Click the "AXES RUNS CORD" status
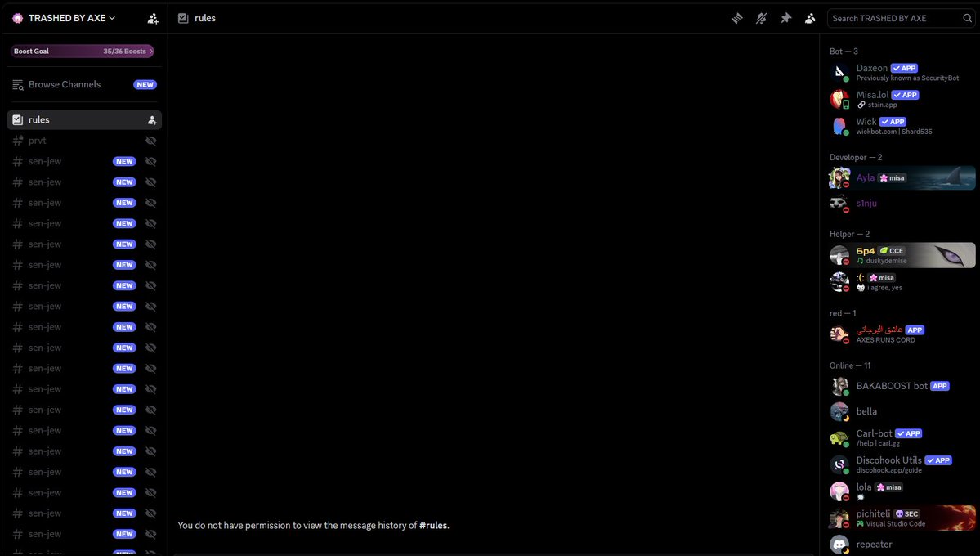Viewport: 980px width, 556px height. tap(885, 340)
